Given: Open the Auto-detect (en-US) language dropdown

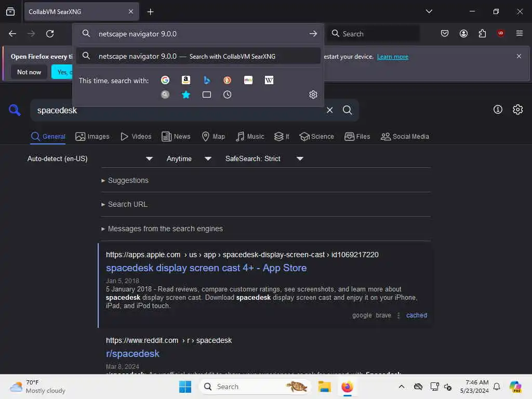Looking at the screenshot, I should click(x=90, y=159).
